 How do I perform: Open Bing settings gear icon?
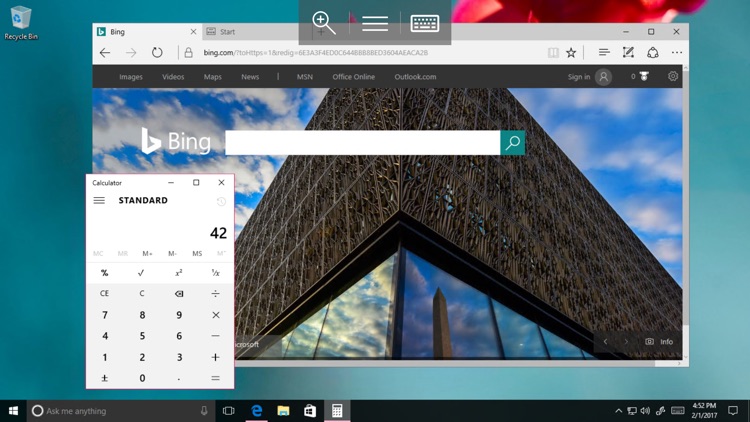click(x=673, y=76)
